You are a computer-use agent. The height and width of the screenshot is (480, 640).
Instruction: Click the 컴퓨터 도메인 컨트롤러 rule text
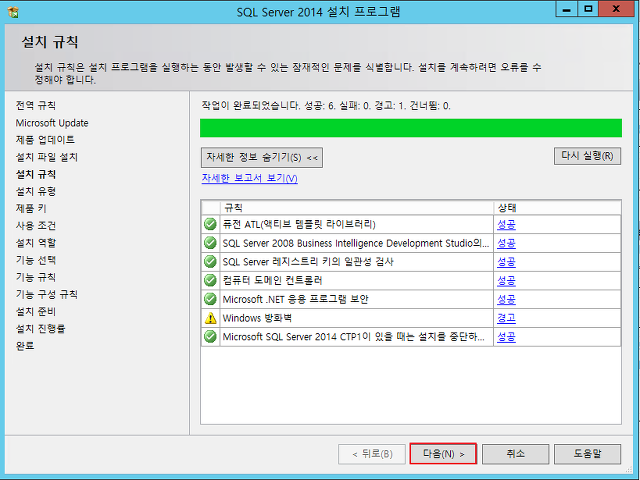point(272,280)
